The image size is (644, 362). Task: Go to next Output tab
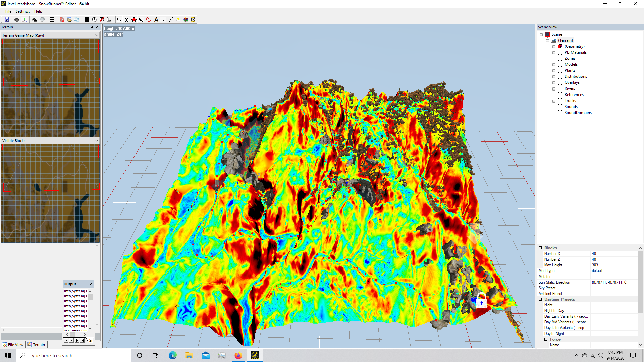(x=77, y=340)
